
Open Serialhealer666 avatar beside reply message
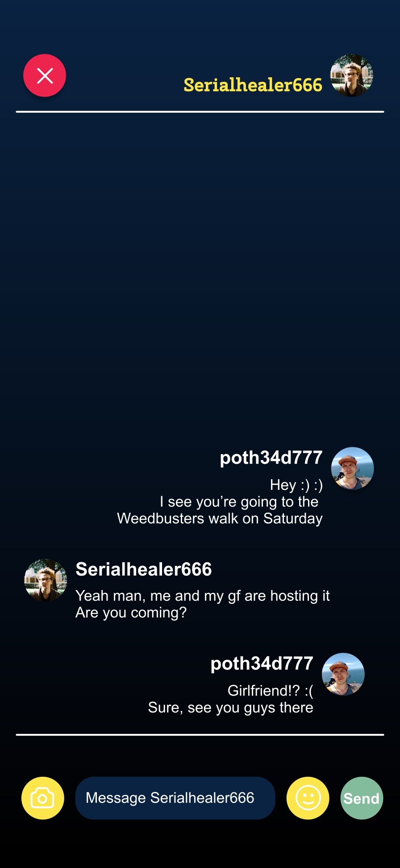click(46, 580)
